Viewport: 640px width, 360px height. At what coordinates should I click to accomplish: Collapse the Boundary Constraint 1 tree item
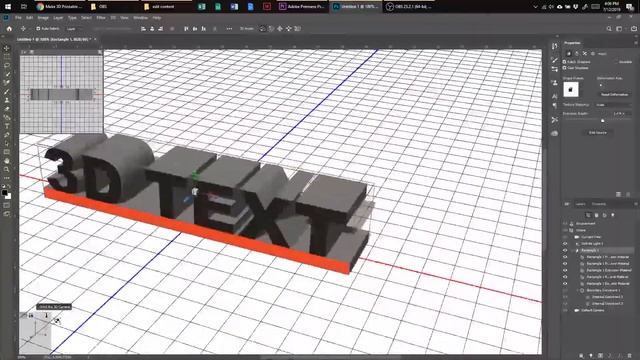pos(577,290)
